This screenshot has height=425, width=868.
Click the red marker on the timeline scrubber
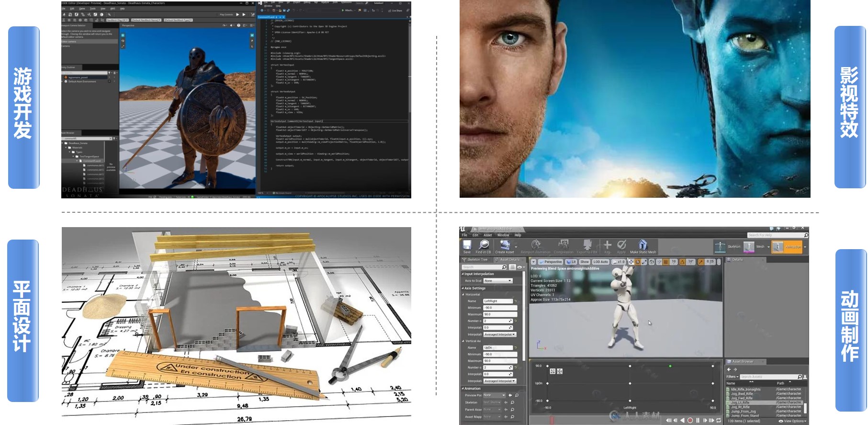552,420
